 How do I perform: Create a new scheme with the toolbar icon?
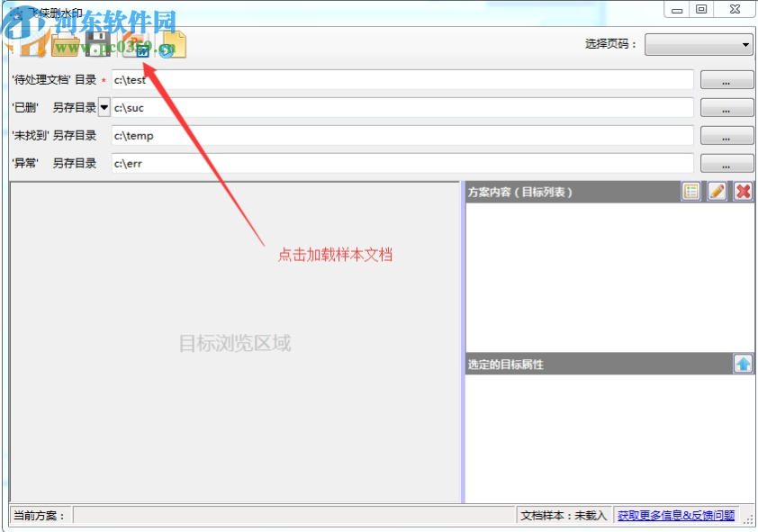pyautogui.click(x=32, y=44)
